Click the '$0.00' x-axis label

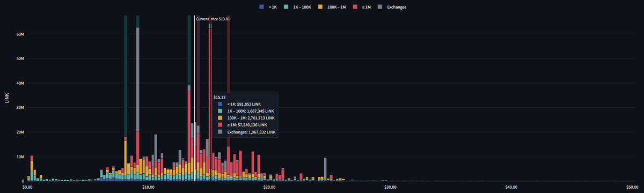pyautogui.click(x=28, y=187)
